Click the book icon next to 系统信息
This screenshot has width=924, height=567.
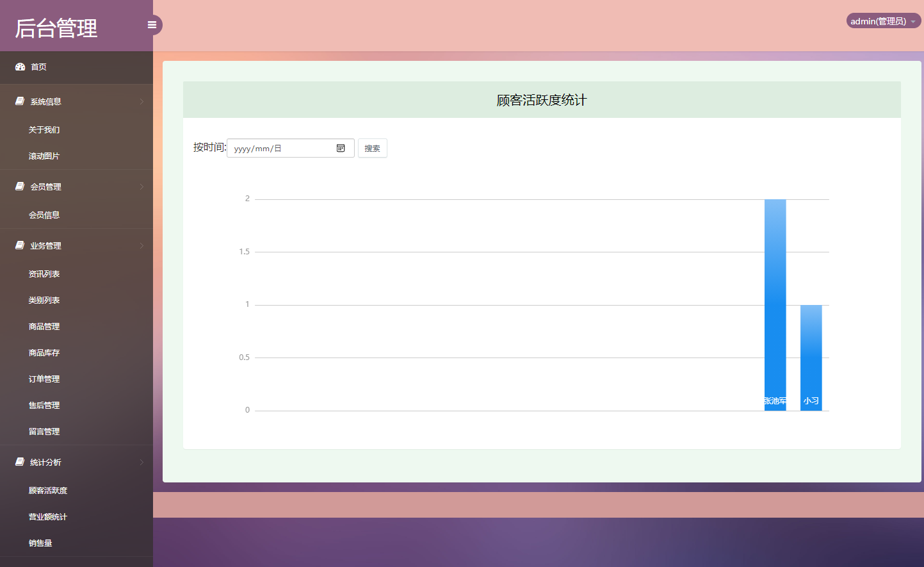pos(19,101)
